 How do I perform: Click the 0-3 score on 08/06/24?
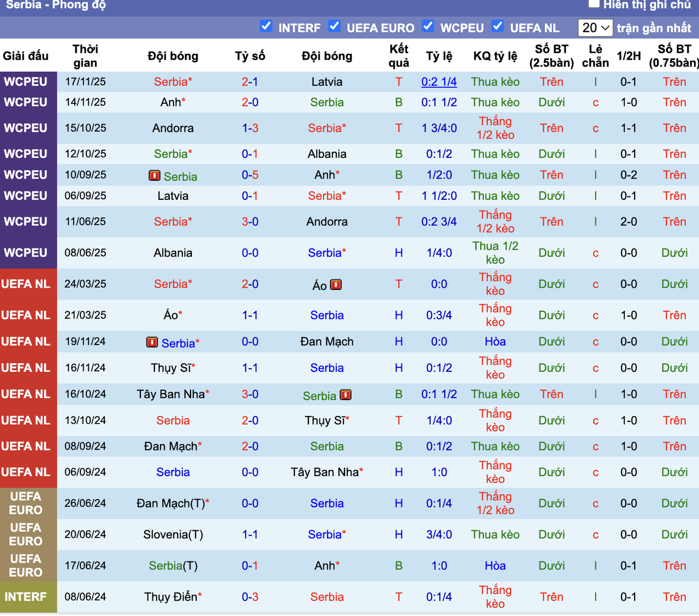[x=250, y=597]
